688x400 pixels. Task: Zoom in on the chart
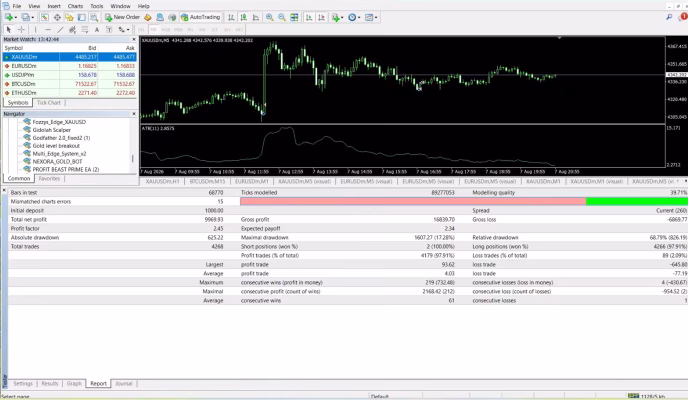(x=269, y=17)
